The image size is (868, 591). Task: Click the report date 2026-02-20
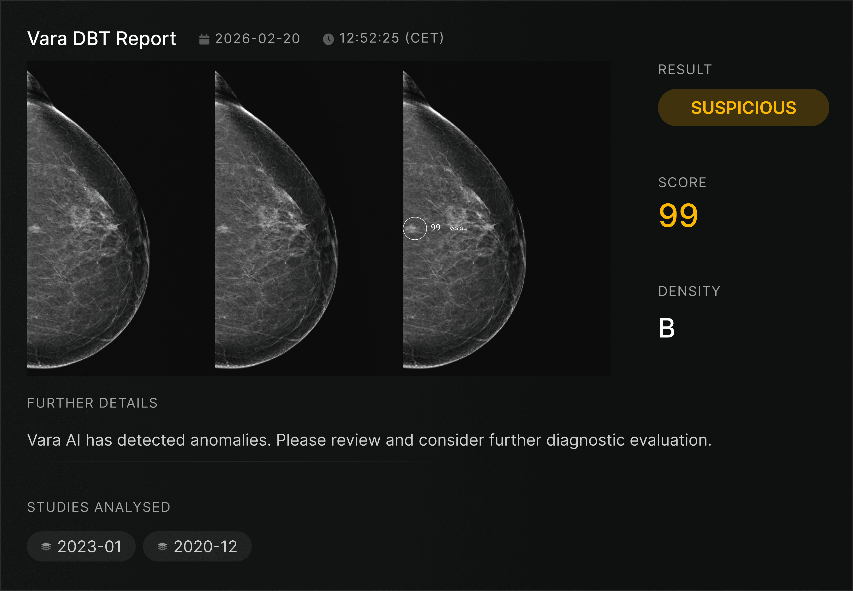click(x=257, y=38)
